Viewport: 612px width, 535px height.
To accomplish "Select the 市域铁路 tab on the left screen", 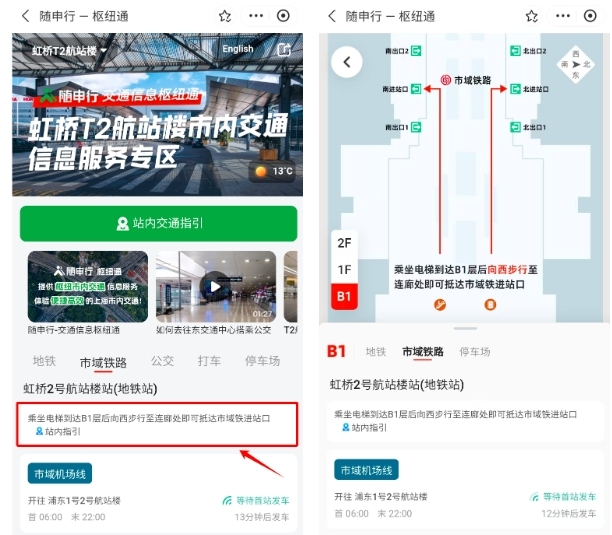I will [103, 363].
